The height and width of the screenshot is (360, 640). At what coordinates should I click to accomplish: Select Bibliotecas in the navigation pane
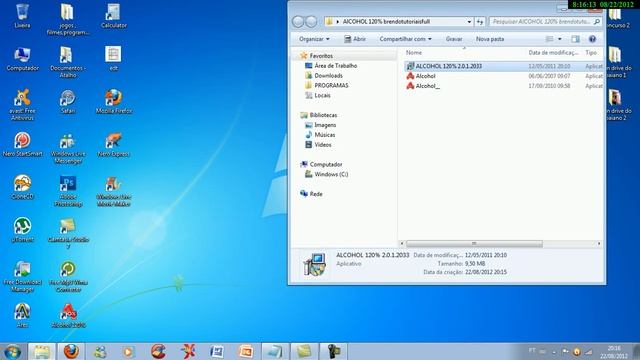coord(319,115)
